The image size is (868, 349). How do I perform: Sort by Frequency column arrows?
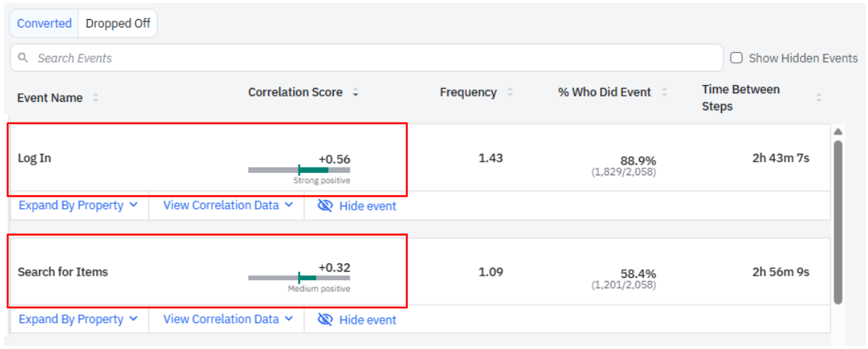click(510, 93)
